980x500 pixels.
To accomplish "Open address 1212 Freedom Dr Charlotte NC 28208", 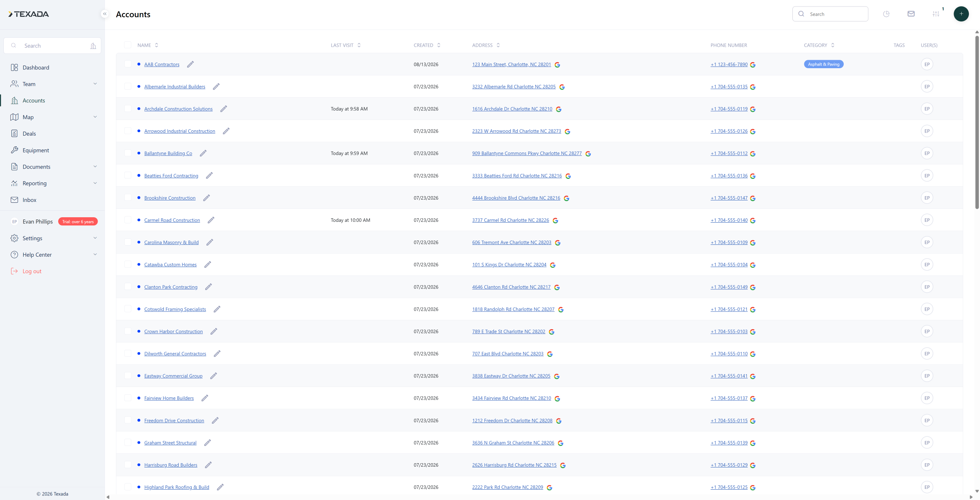I will (x=512, y=420).
